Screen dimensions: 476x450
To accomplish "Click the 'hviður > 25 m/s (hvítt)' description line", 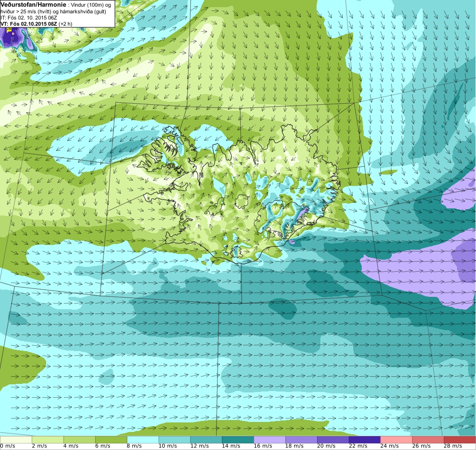I will coord(53,11).
